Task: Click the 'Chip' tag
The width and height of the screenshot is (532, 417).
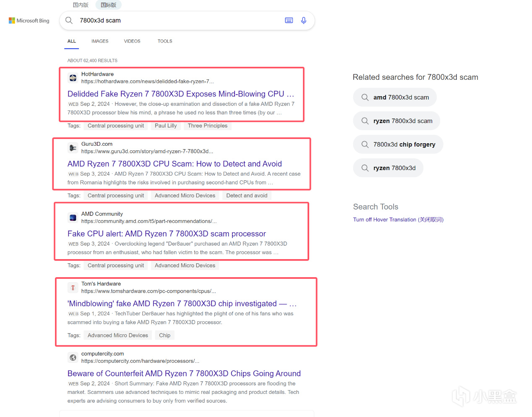Action: [x=164, y=336]
